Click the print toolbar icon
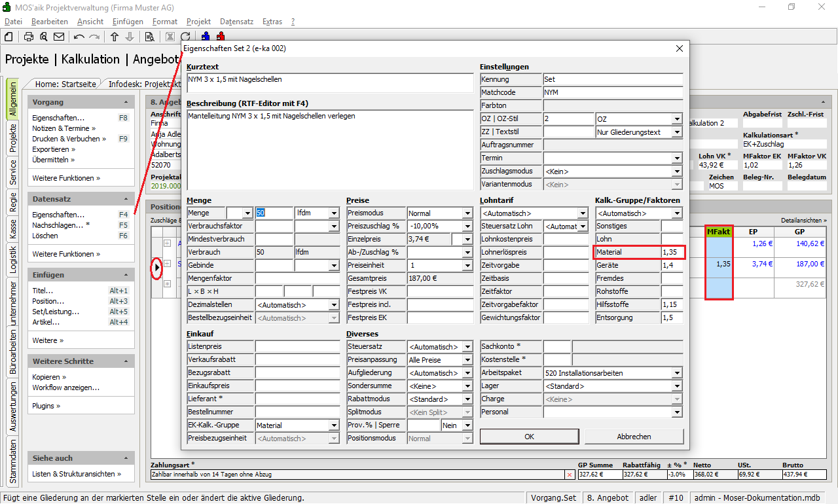Image resolution: width=838 pixels, height=504 pixels. coord(29,37)
